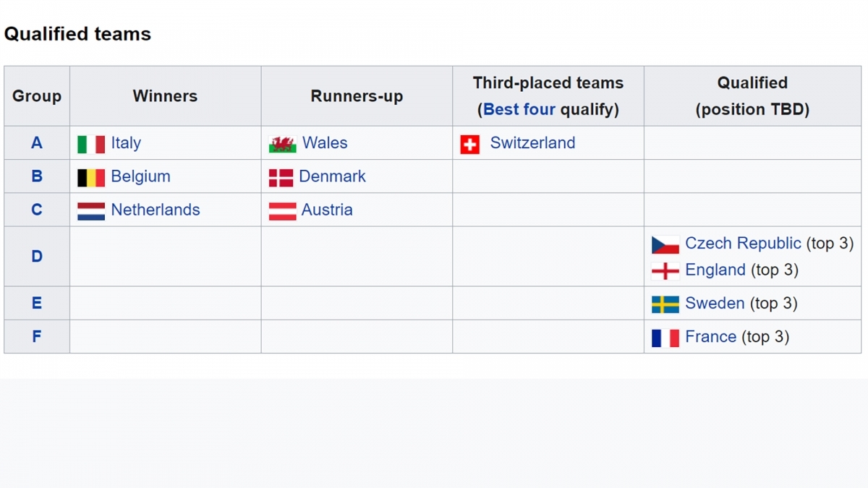Click the Netherlands flag icon

tap(91, 210)
